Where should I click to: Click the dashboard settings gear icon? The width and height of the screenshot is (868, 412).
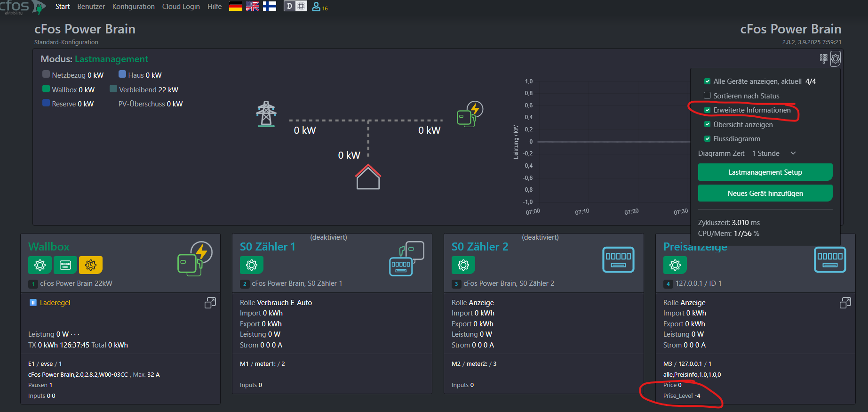point(836,59)
